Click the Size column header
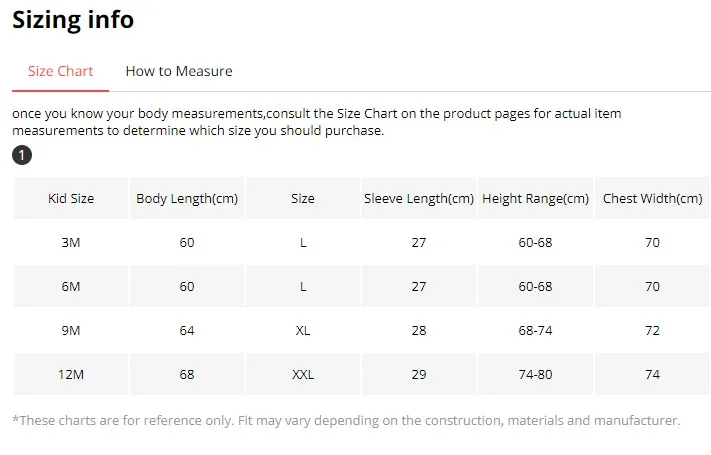711x455 pixels. [303, 199]
